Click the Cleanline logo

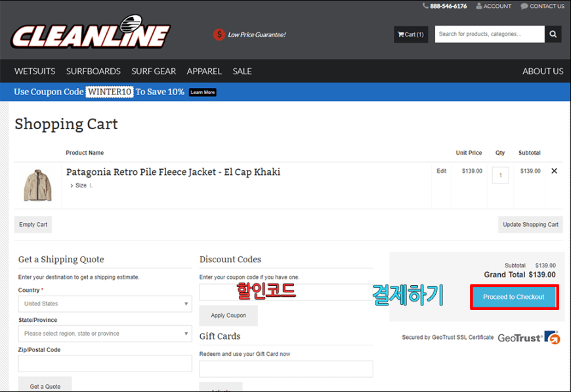tap(91, 32)
